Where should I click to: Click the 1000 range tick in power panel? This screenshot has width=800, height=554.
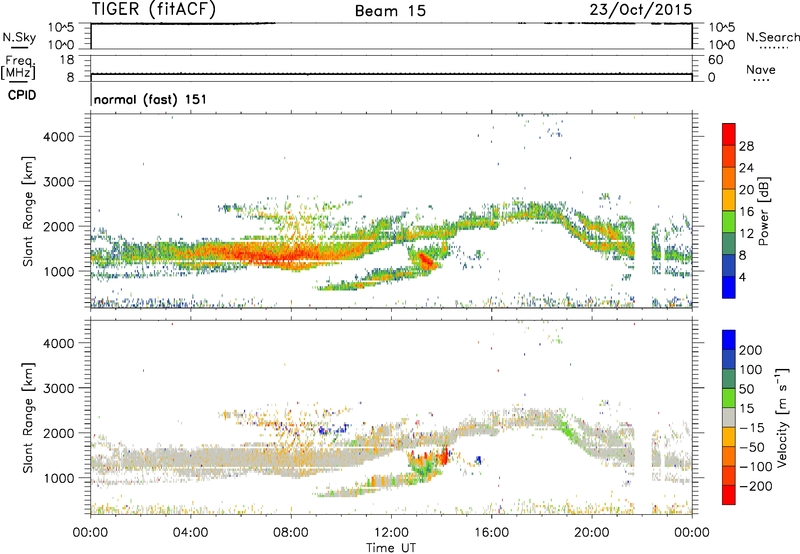(x=58, y=271)
